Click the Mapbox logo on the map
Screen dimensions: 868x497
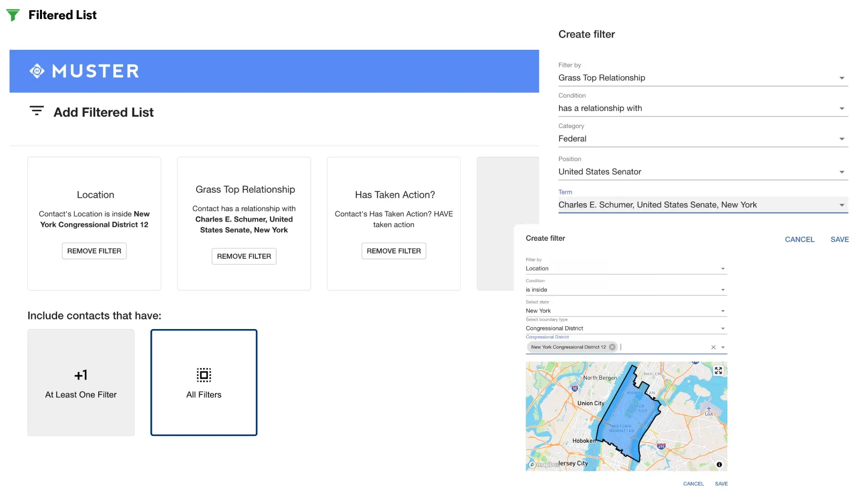tap(543, 465)
